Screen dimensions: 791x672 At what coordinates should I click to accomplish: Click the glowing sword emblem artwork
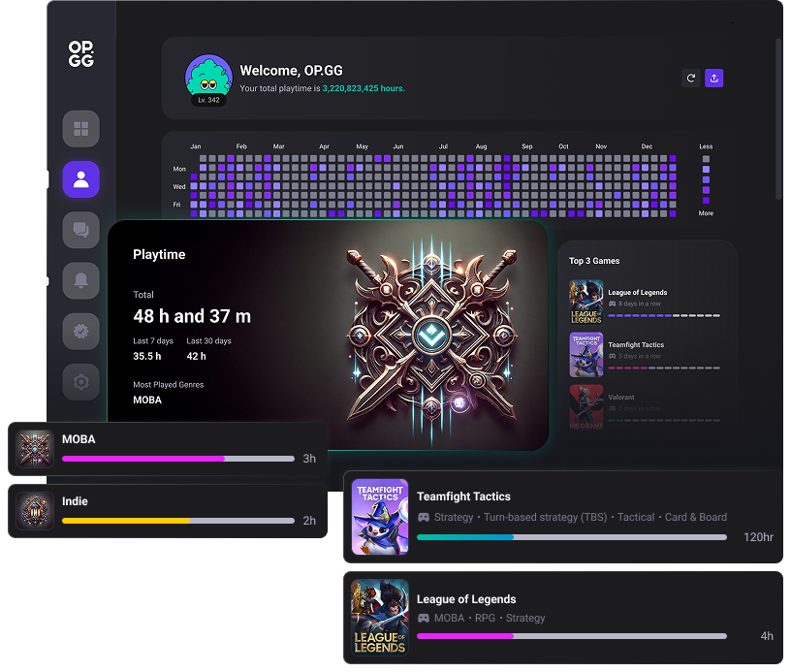point(431,336)
